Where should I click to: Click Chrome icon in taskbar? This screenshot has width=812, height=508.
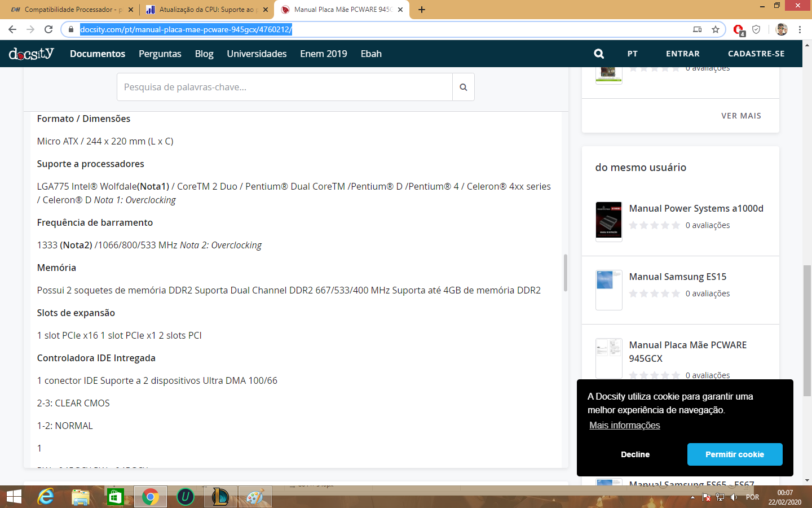(x=151, y=497)
